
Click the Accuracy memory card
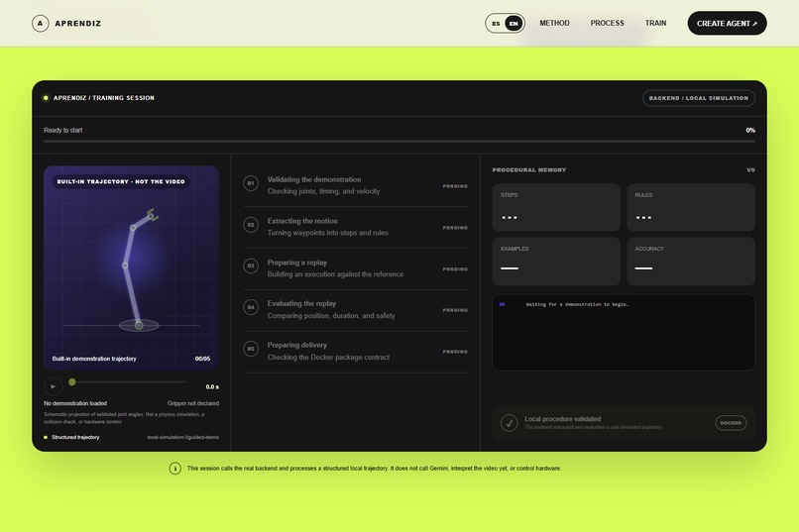pyautogui.click(x=691, y=262)
